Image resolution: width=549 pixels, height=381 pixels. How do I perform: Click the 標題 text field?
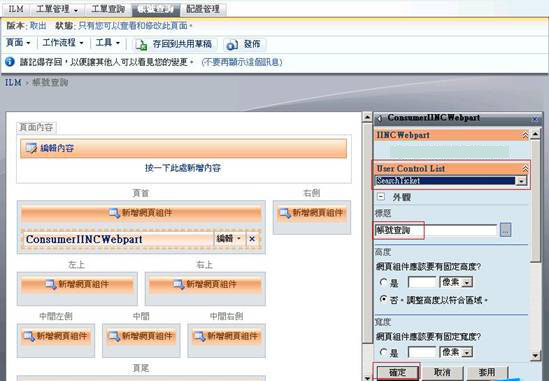pyautogui.click(x=436, y=230)
